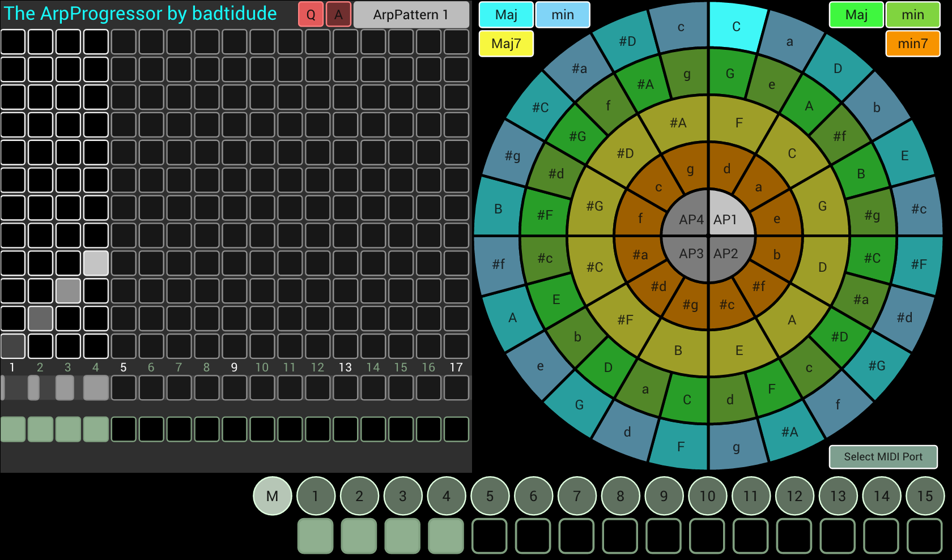Select the bright green Maj button
The height and width of the screenshot is (560, 952).
856,15
